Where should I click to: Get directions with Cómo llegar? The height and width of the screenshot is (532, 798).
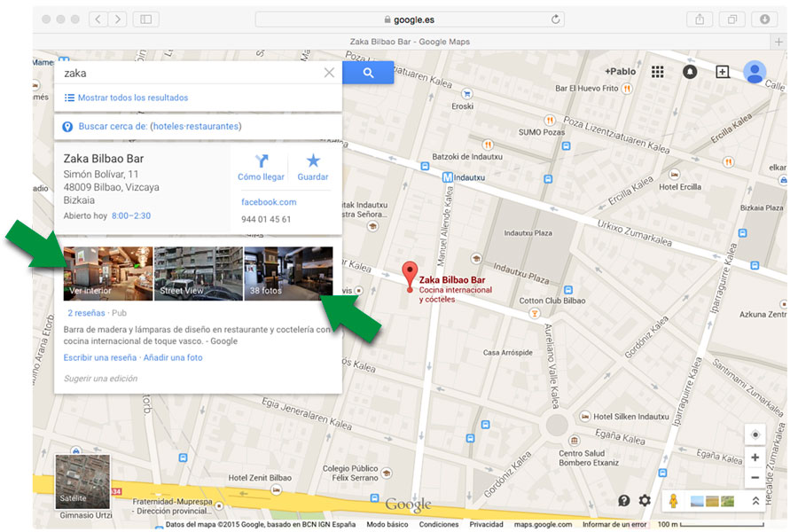tap(261, 168)
